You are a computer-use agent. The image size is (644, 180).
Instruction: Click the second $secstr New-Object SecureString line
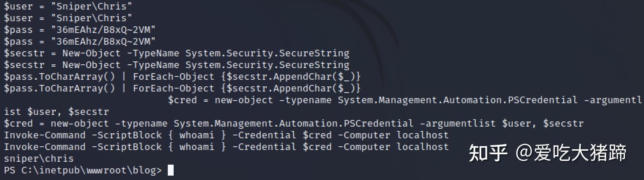[177, 65]
